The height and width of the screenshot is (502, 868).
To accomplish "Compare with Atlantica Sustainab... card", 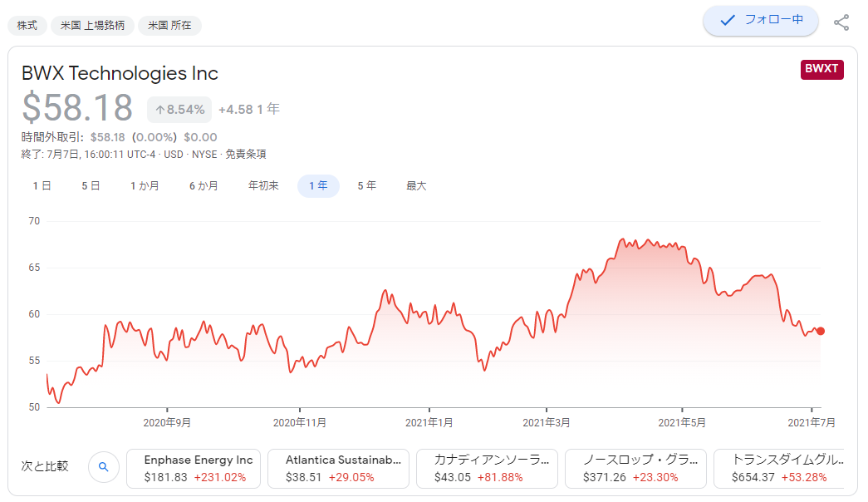I will (x=338, y=468).
